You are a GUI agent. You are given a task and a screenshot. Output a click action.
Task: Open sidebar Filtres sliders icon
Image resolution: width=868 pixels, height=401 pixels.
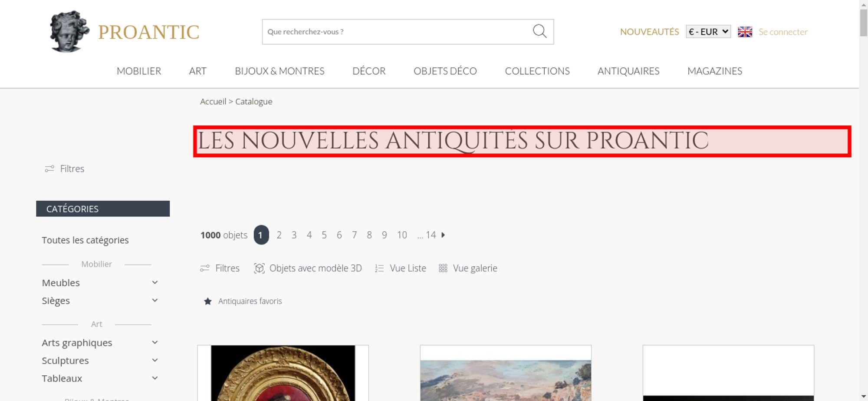49,169
